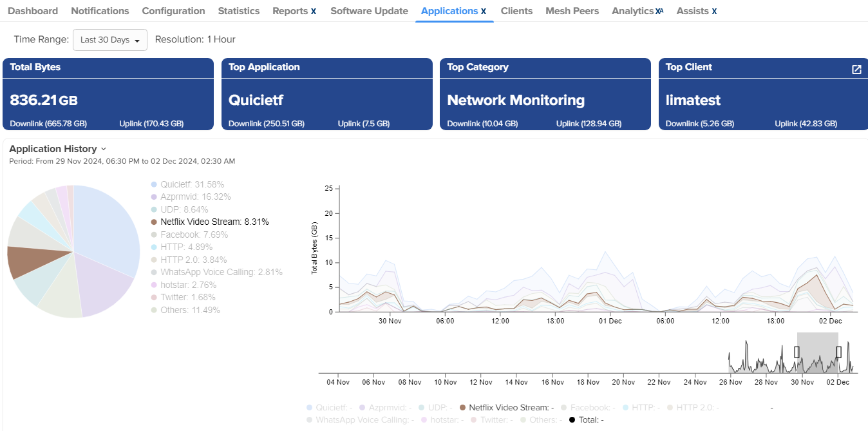Image resolution: width=868 pixels, height=431 pixels.
Task: Click the Netflix Video Stream color dot
Action: [x=153, y=222]
